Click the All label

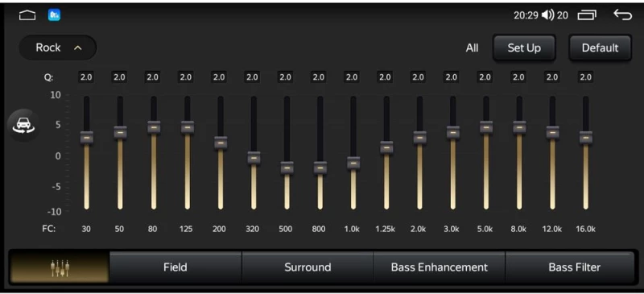coord(472,48)
